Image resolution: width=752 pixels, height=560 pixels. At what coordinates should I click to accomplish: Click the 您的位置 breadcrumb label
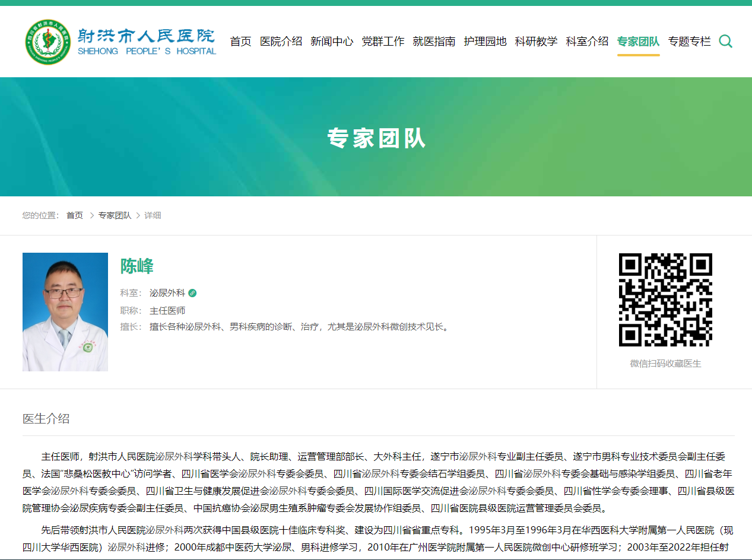(x=41, y=215)
